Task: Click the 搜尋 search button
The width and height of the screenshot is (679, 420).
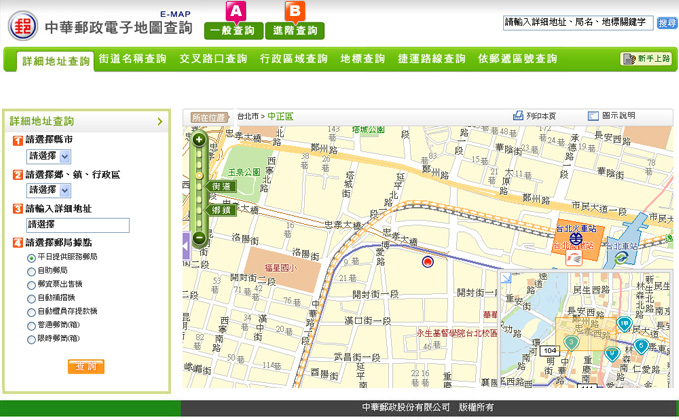Action: click(x=667, y=23)
